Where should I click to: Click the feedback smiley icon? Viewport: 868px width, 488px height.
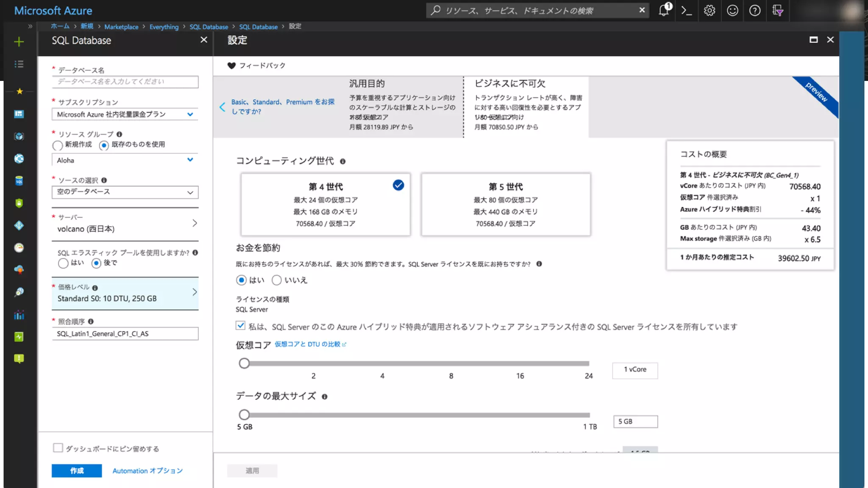click(x=732, y=11)
